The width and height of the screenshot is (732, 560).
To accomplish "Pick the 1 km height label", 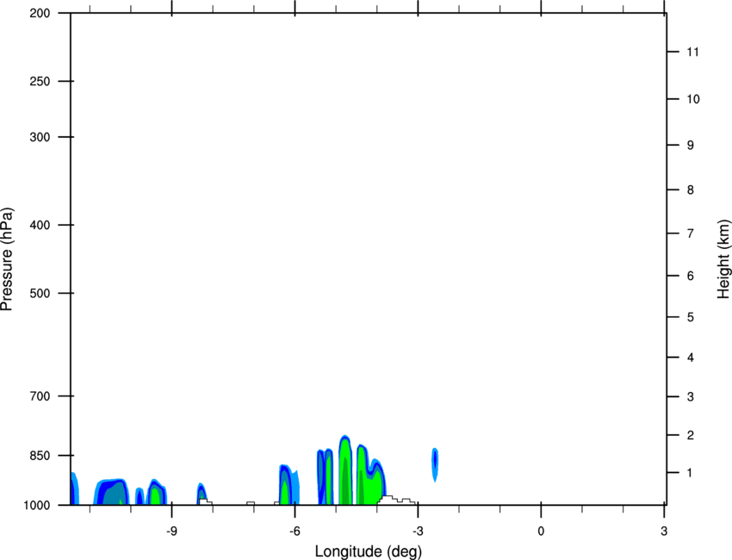I will [690, 473].
